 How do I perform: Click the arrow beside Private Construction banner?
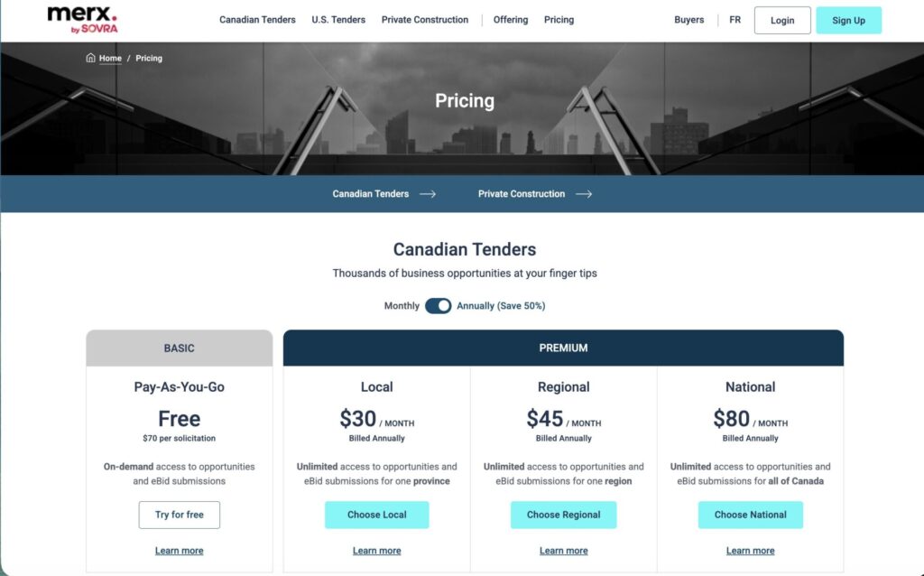585,193
